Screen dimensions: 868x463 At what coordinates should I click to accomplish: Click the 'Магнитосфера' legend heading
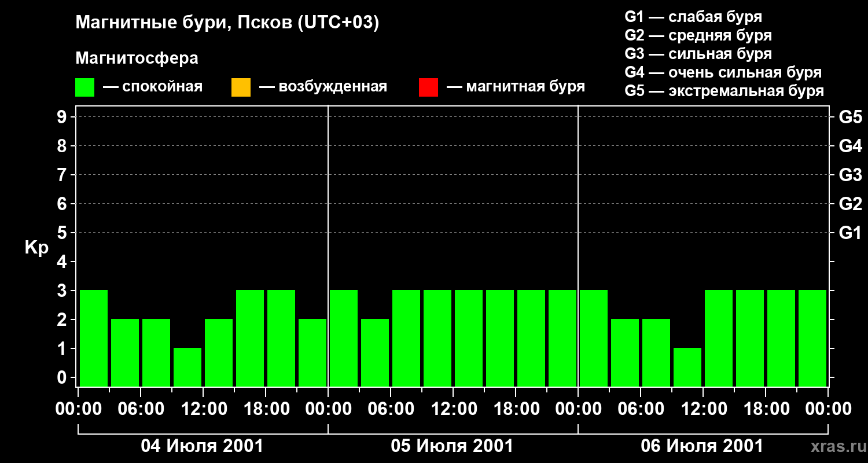tap(137, 58)
